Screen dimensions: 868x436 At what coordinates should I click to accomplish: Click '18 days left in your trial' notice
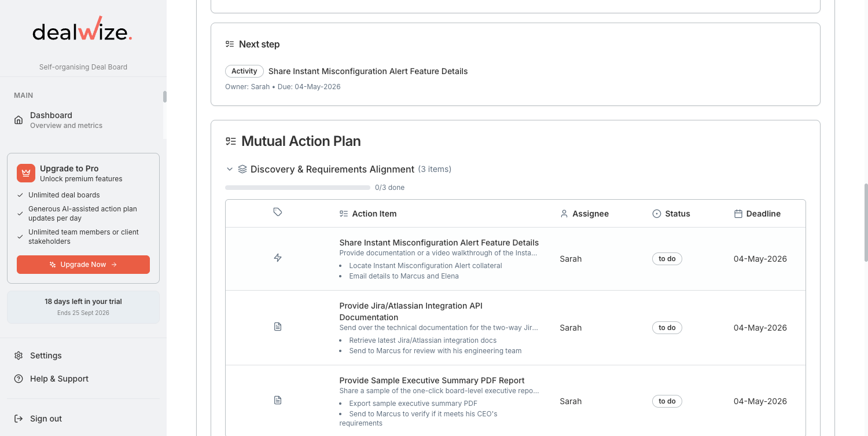point(83,302)
